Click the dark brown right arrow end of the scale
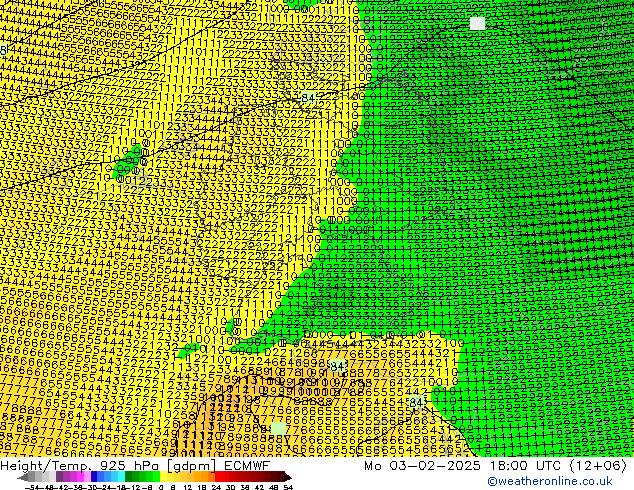 tap(288, 477)
